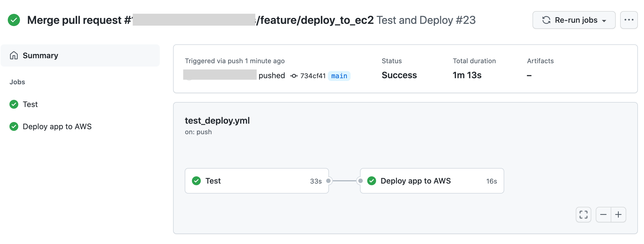Viewport: 644px width, 244px height.
Task: Select the Test job in sidebar
Action: pyautogui.click(x=30, y=105)
